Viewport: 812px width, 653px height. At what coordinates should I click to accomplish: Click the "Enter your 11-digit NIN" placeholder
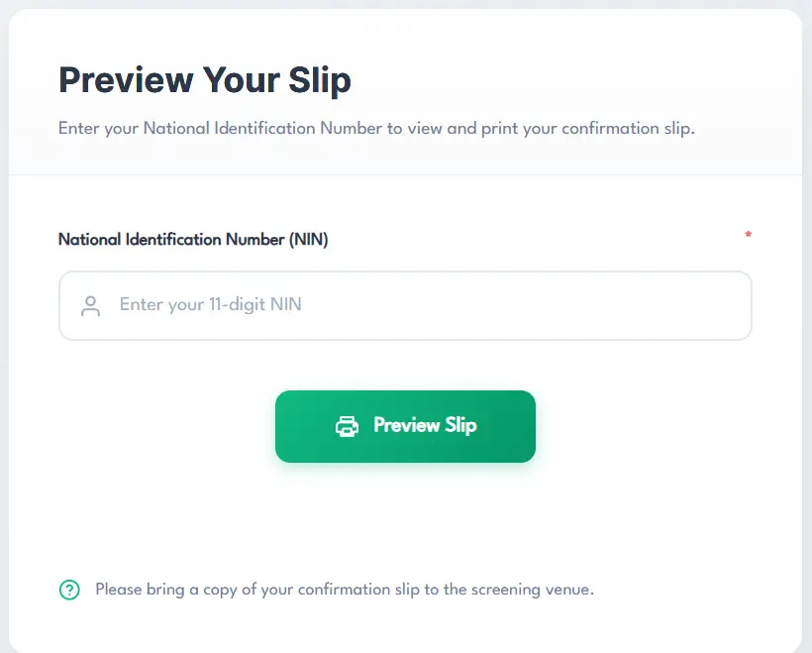coord(210,304)
